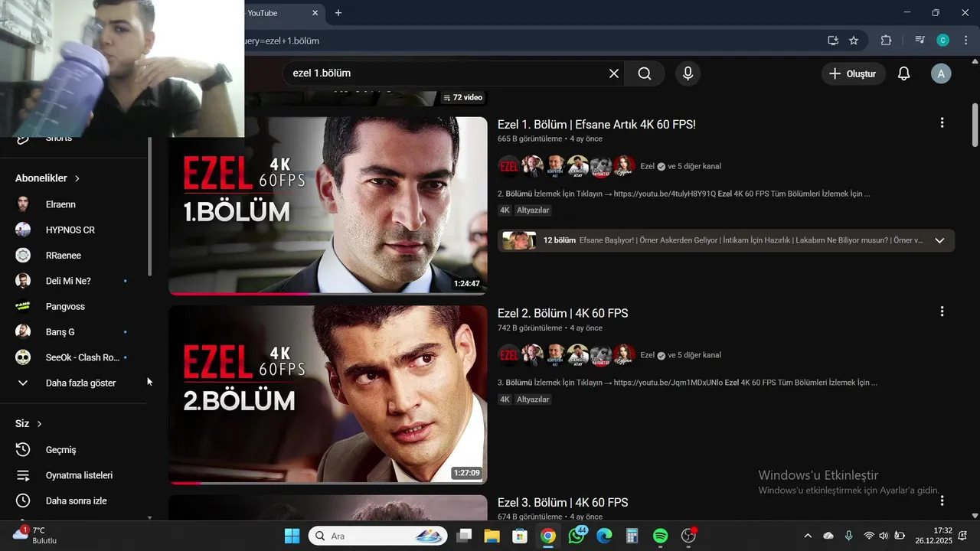The width and height of the screenshot is (980, 551).
Task: Start voice search with microphone
Action: (688, 73)
